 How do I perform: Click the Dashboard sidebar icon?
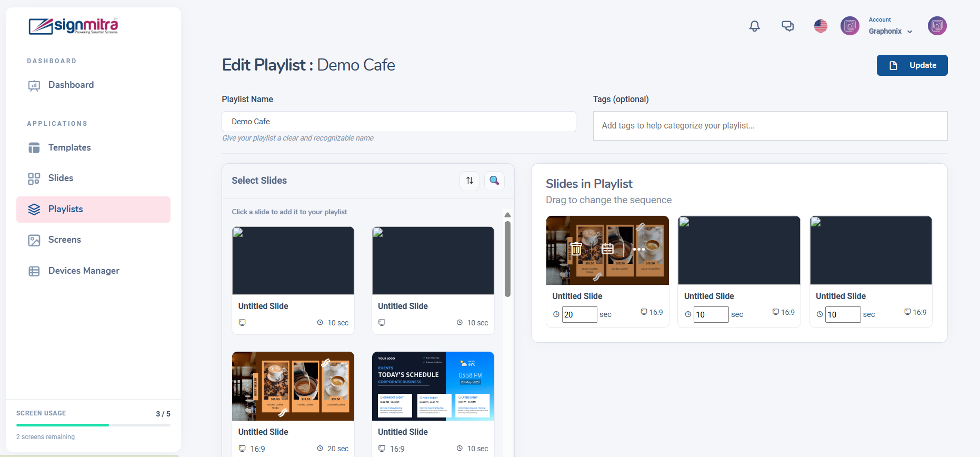34,85
